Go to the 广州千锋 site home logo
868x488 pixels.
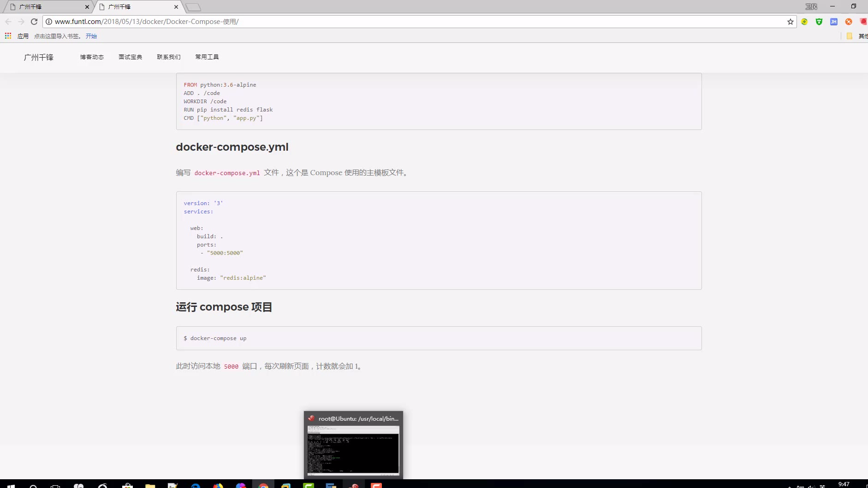(39, 57)
